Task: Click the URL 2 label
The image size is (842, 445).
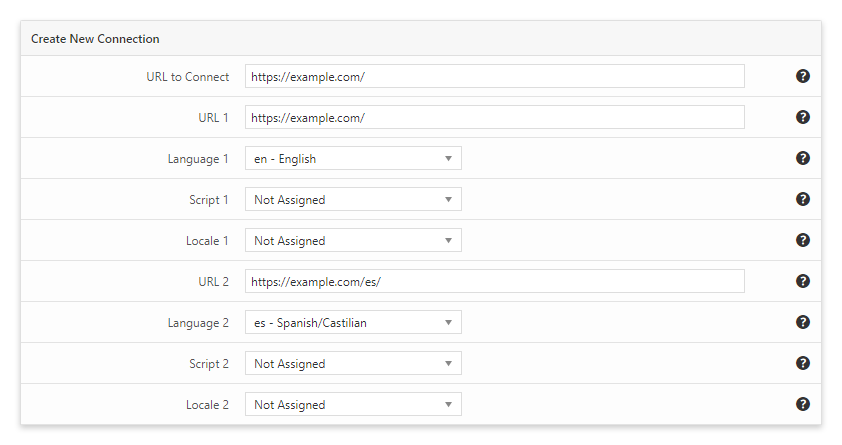Action: pyautogui.click(x=213, y=282)
